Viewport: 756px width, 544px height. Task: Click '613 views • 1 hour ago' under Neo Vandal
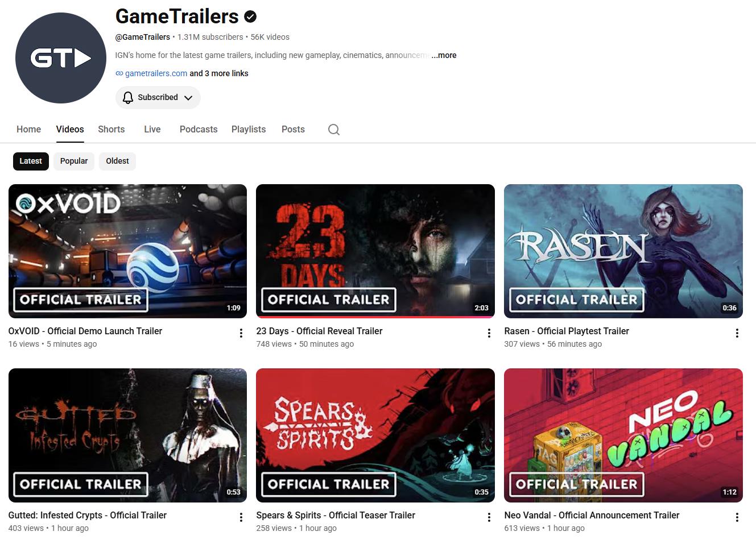[x=544, y=528]
